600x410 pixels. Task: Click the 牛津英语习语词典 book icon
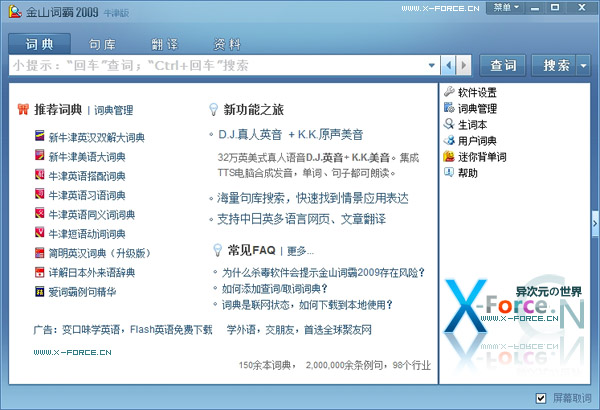(40, 194)
